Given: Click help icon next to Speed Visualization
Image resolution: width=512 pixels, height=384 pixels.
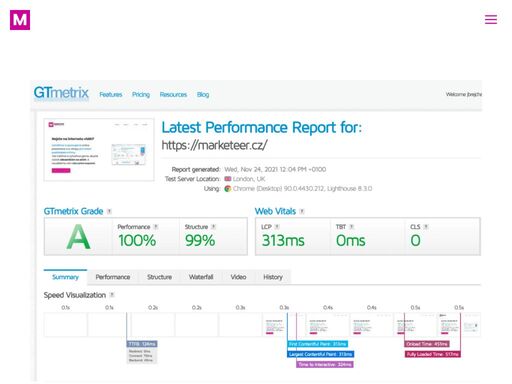Looking at the screenshot, I should [112, 295].
